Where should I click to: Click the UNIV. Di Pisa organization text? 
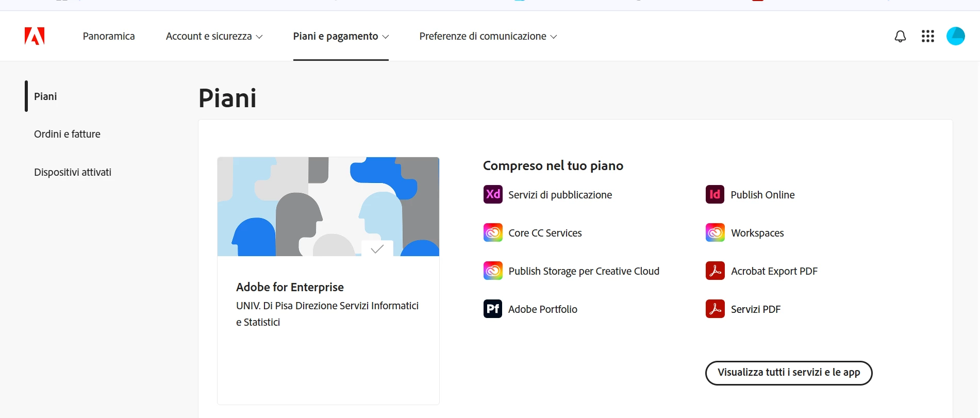point(327,314)
